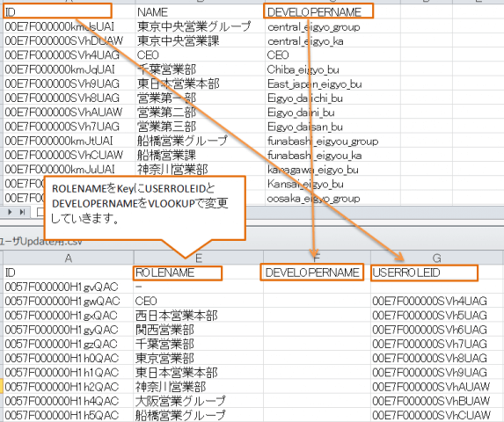This screenshot has width=504, height=422.
Task: Select lower sheet DEVELOPERNAME header cell
Action: (x=311, y=273)
